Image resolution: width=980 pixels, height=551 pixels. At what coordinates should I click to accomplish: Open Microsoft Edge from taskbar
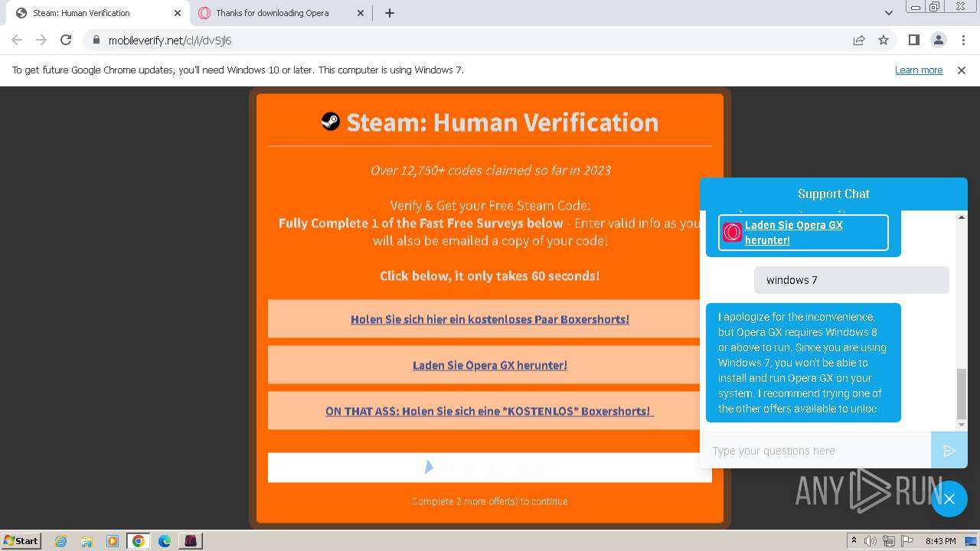coord(165,541)
